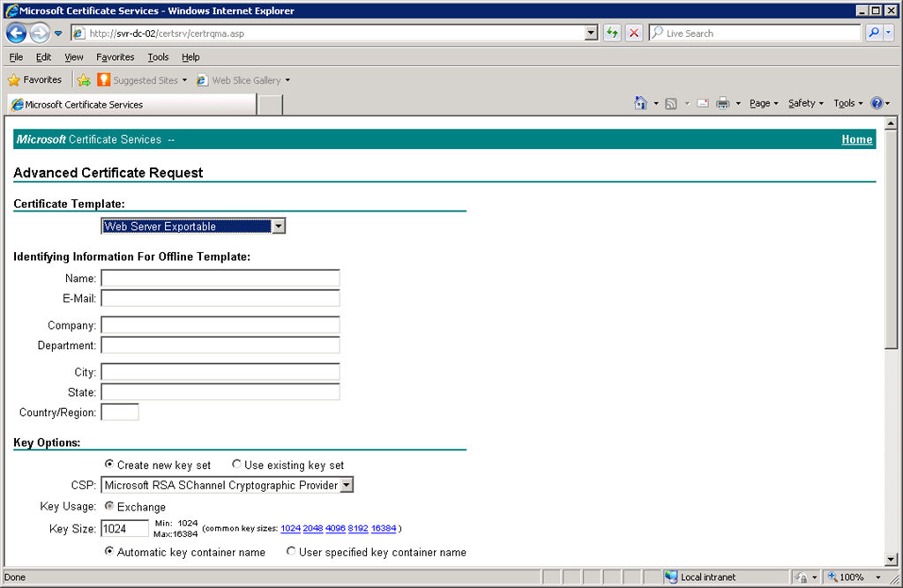Open the search provider options arrow

[889, 33]
